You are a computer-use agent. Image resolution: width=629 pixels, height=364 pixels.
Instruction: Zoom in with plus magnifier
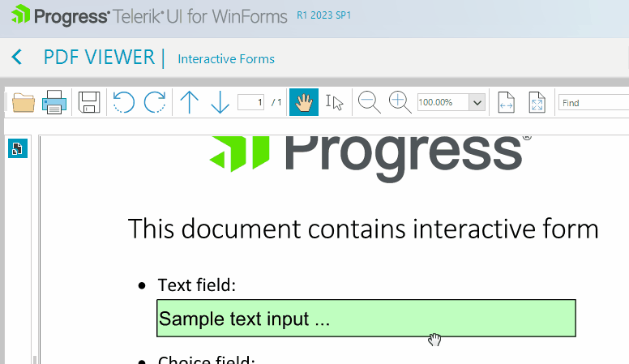(400, 102)
